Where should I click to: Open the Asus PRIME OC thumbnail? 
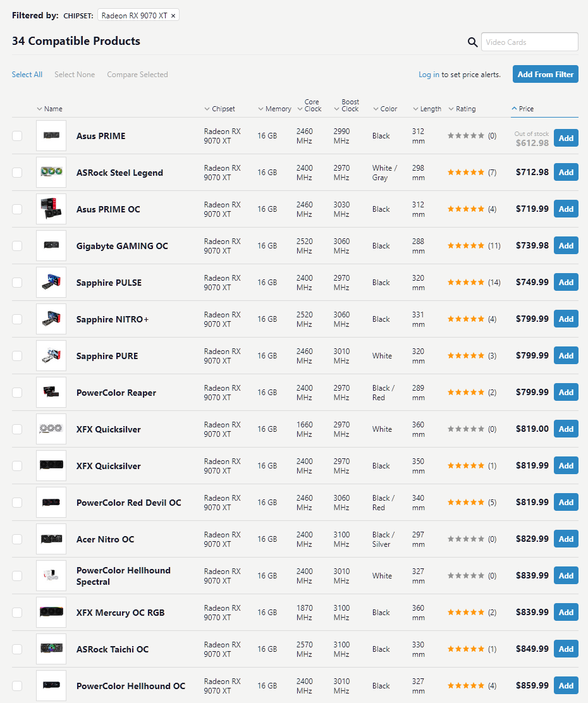pyautogui.click(x=51, y=209)
